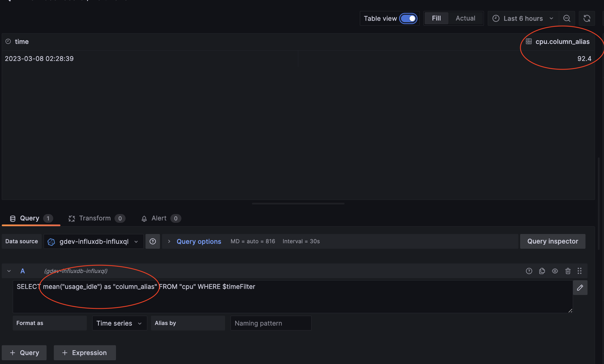Collapse query A with the chevron
This screenshot has height=364, width=604.
click(x=8, y=271)
